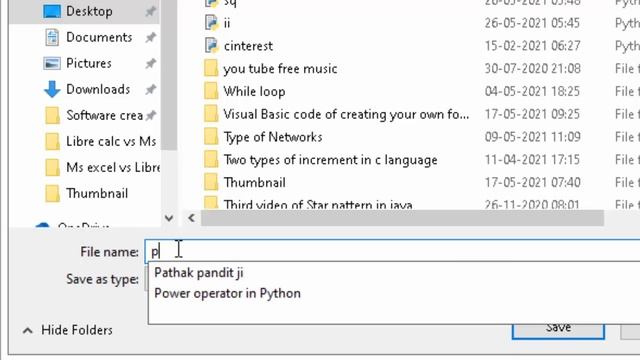The height and width of the screenshot is (360, 640).
Task: Click the pin icon beside Downloads
Action: coord(151,89)
